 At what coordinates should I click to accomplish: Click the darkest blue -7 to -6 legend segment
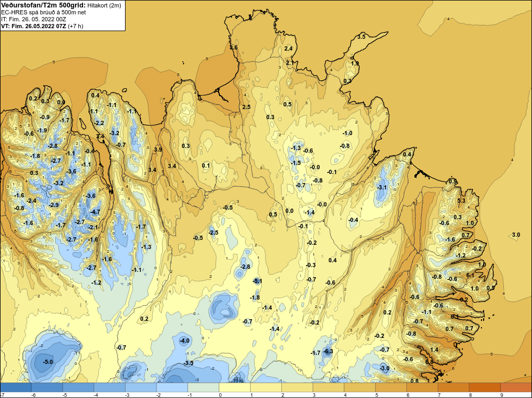coord(15,387)
